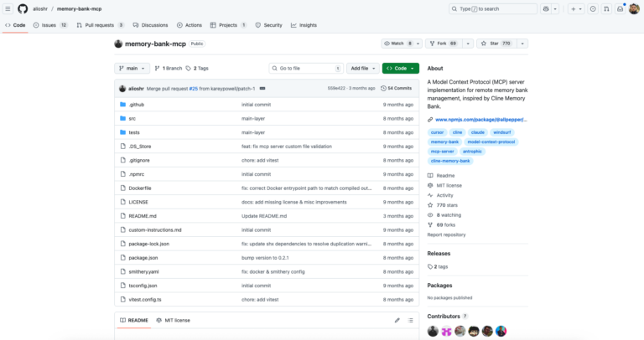Image resolution: width=644 pixels, height=340 pixels.
Task: Open the Security tab
Action: tap(268, 25)
